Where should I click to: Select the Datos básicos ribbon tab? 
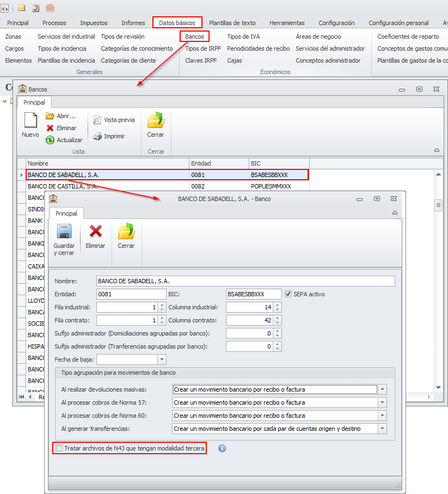[x=177, y=23]
